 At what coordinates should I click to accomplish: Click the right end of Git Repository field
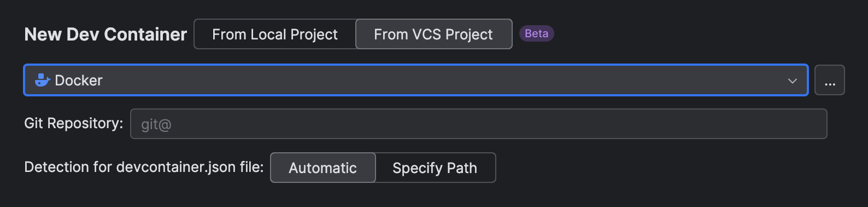pyautogui.click(x=814, y=124)
